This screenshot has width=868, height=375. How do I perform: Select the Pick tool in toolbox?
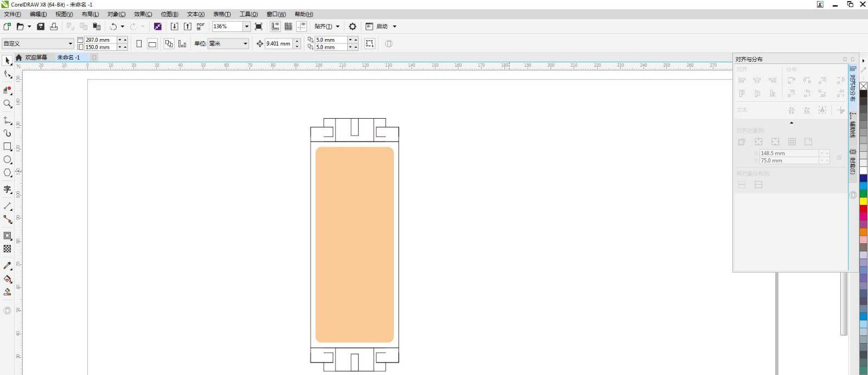point(8,61)
